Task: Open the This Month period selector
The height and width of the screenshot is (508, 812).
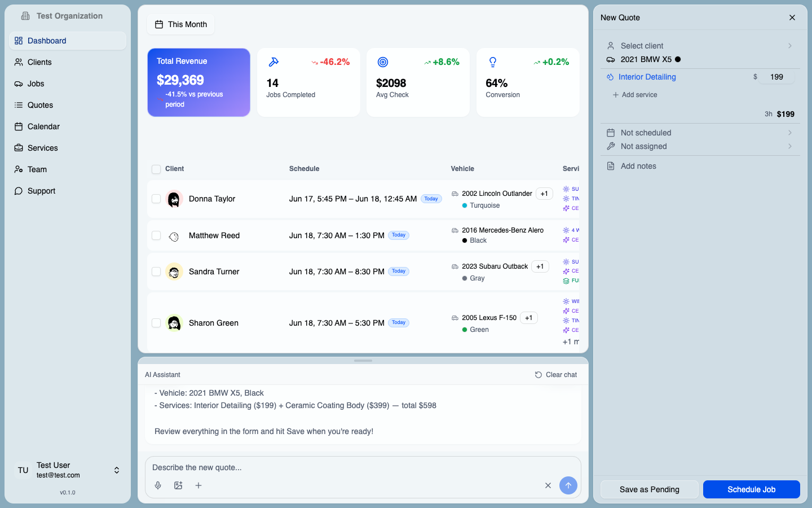Action: [181, 24]
